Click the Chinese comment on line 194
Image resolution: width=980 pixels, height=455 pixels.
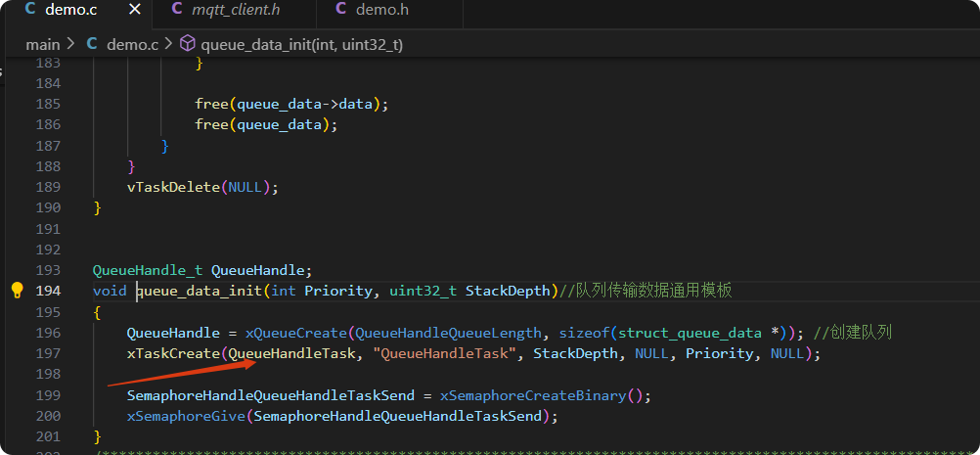pyautogui.click(x=645, y=291)
